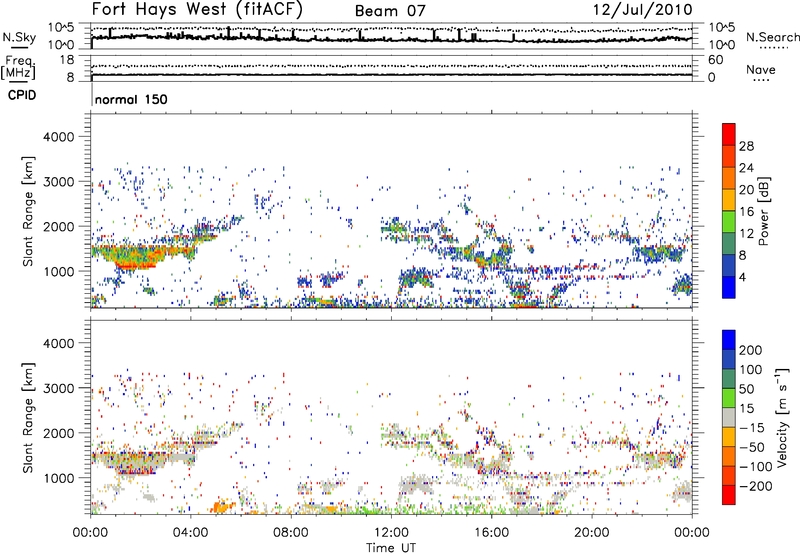Click the 'Power [dB]' colorbar label

[763, 211]
